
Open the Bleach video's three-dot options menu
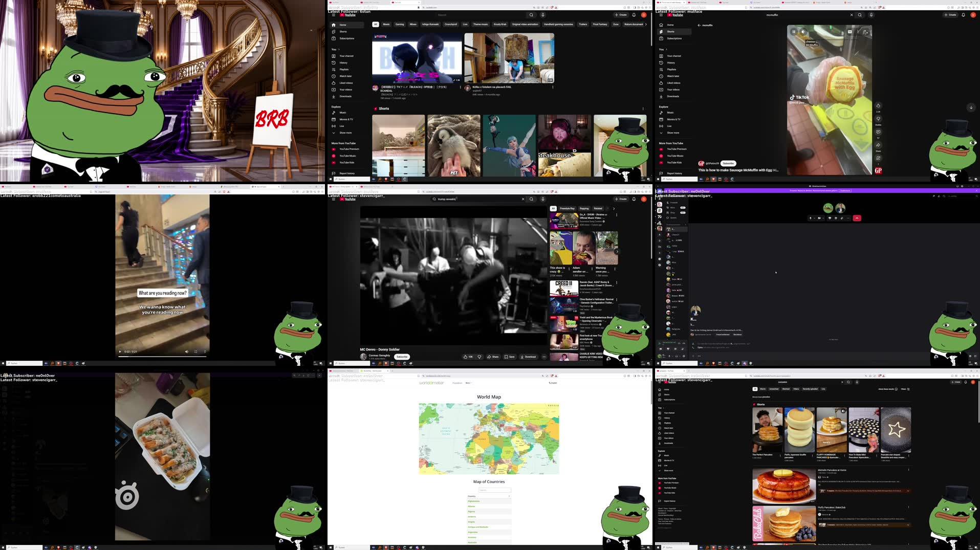tap(460, 87)
